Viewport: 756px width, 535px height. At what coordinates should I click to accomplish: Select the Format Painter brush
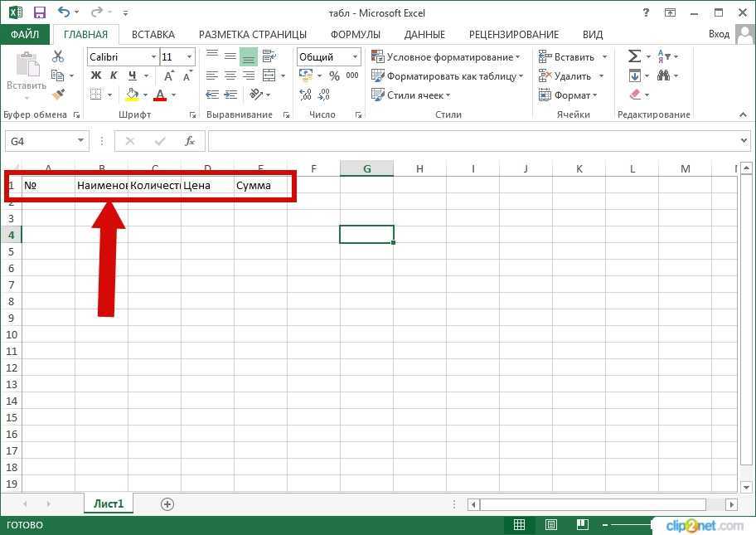click(x=58, y=94)
